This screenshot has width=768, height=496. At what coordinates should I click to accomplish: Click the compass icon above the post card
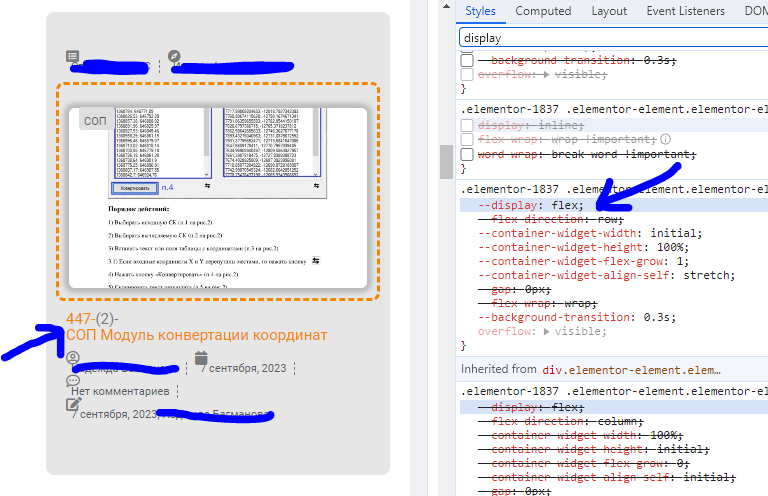[x=174, y=56]
